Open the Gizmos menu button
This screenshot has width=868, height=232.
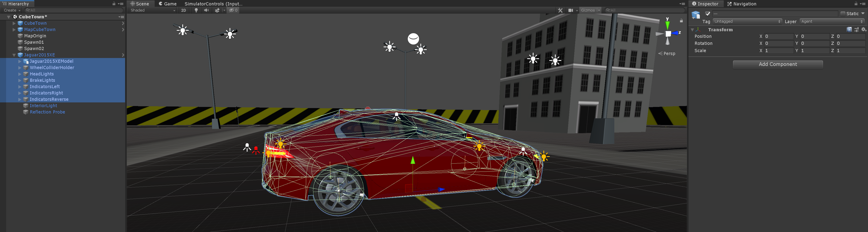pyautogui.click(x=590, y=10)
